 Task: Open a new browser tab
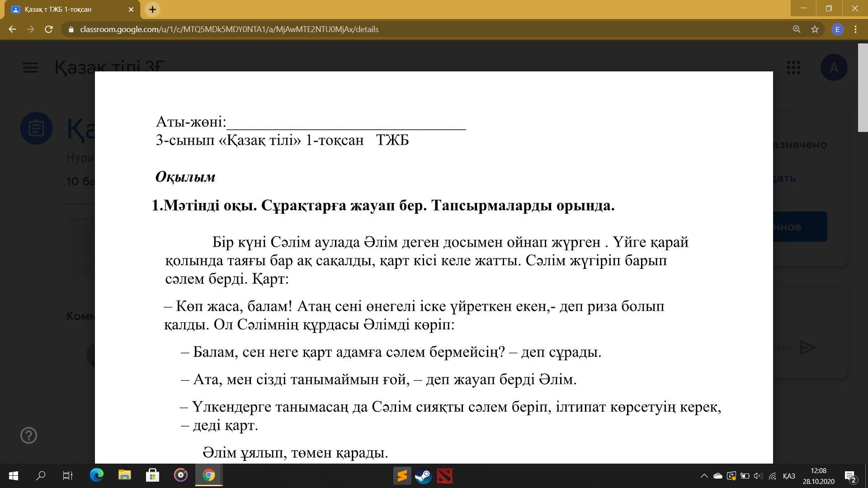152,9
